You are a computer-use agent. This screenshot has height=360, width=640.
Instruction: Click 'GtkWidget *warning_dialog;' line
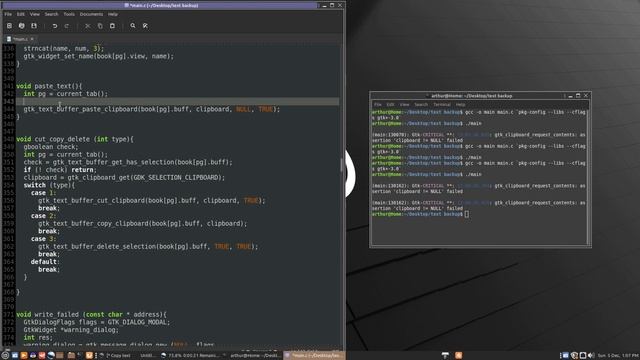(71, 330)
